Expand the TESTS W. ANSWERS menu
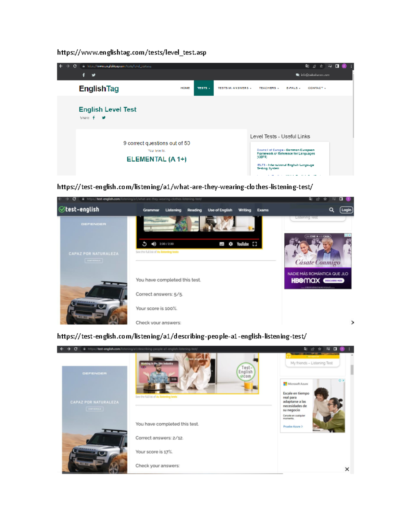 point(234,88)
